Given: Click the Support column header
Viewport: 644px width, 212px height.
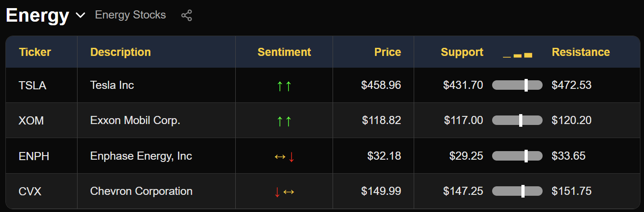Looking at the screenshot, I should coord(461,52).
